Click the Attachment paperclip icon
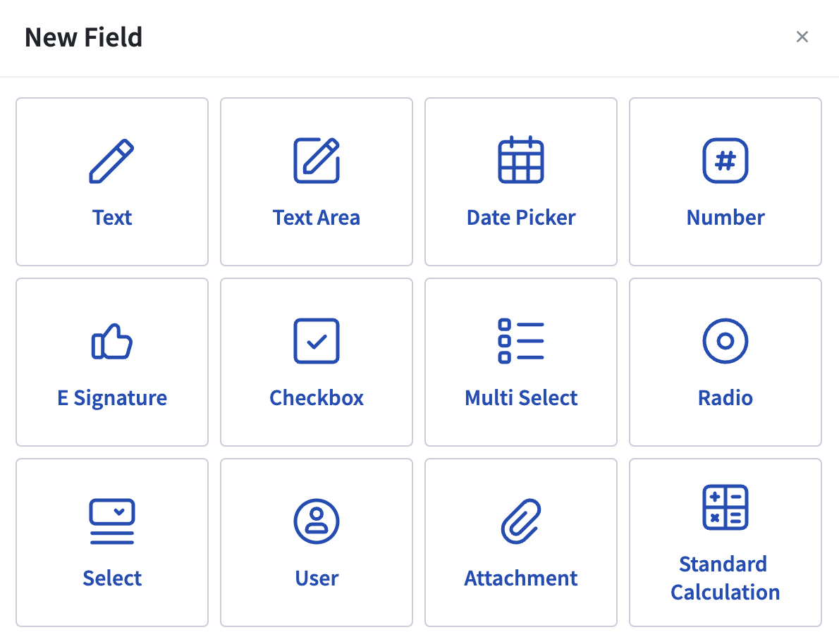Image resolution: width=839 pixels, height=644 pixels. tap(520, 521)
